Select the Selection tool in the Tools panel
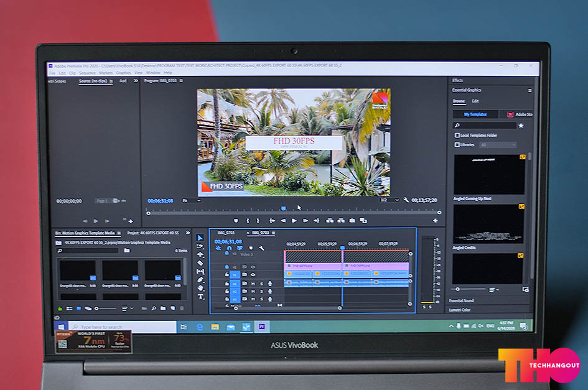The width and height of the screenshot is (588, 390). point(200,238)
